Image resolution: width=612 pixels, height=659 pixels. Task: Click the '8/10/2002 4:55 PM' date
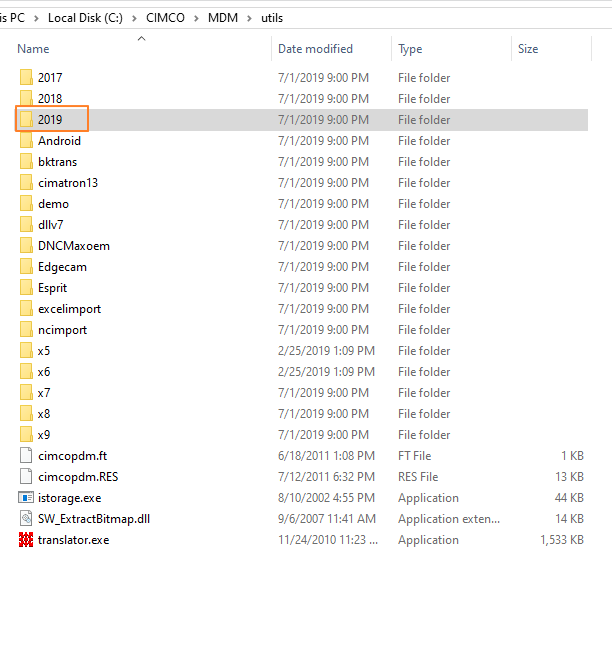326,498
